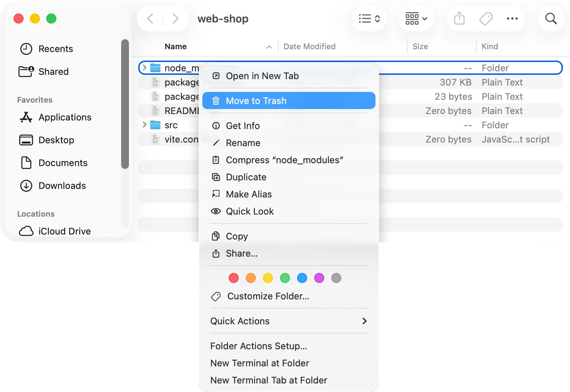Choose Open in New Tab
The height and width of the screenshot is (392, 570).
coord(289,76)
